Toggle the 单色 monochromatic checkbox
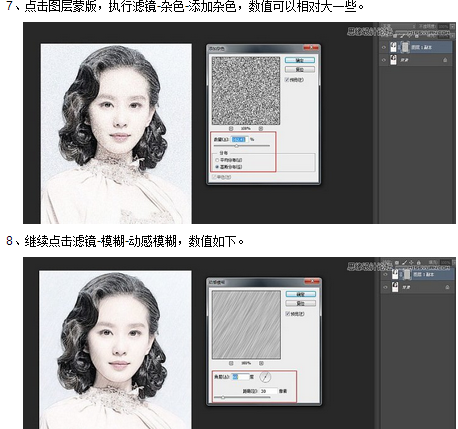This screenshot has width=458, height=429. (x=214, y=177)
